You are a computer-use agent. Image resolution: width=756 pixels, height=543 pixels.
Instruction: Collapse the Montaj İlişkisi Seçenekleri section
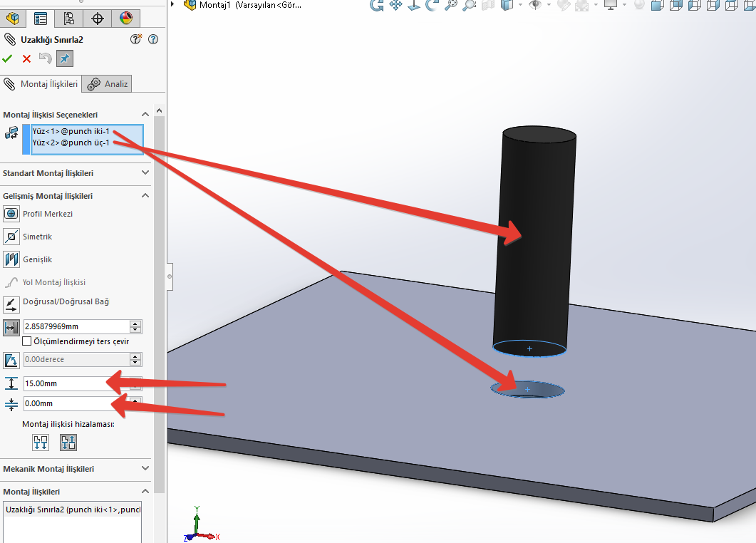pyautogui.click(x=145, y=114)
